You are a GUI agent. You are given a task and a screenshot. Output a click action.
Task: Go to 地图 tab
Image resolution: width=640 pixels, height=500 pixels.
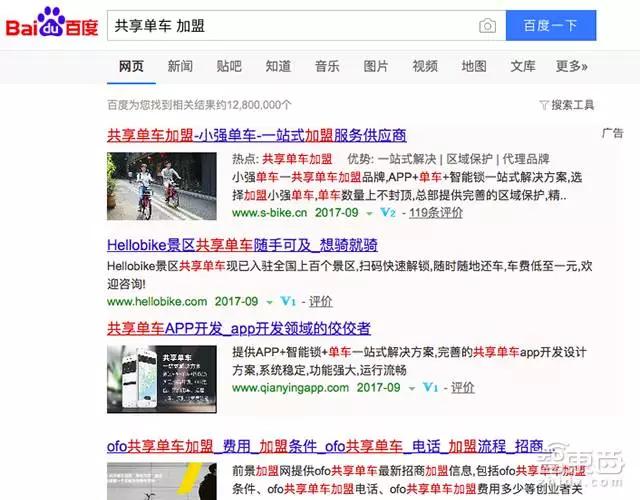[474, 66]
